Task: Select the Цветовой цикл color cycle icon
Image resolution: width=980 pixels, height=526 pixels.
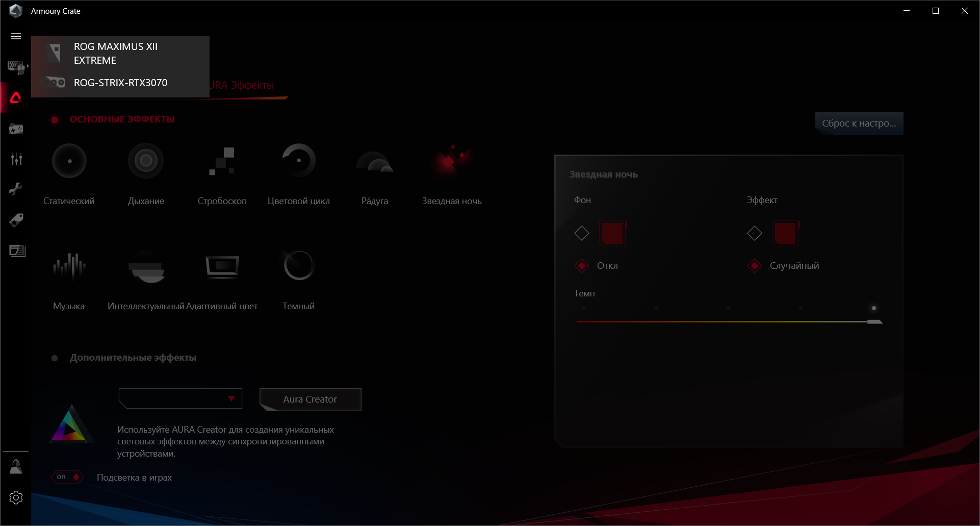Action: point(299,160)
